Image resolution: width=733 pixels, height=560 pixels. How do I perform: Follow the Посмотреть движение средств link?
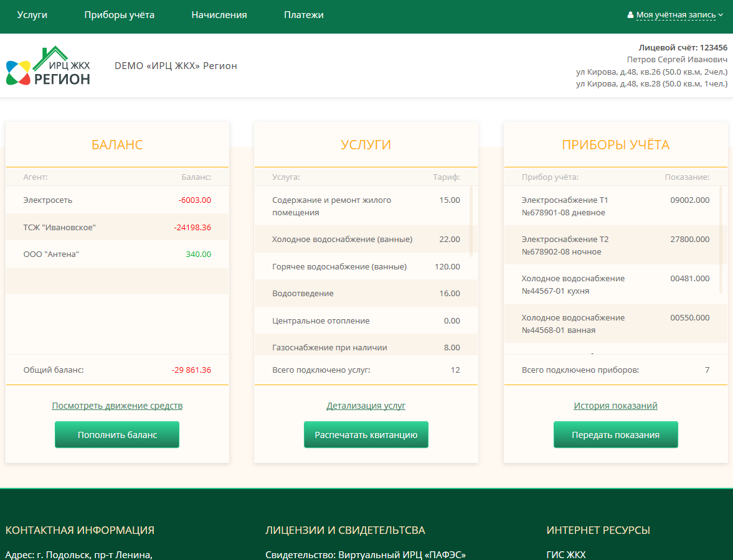coord(117,406)
